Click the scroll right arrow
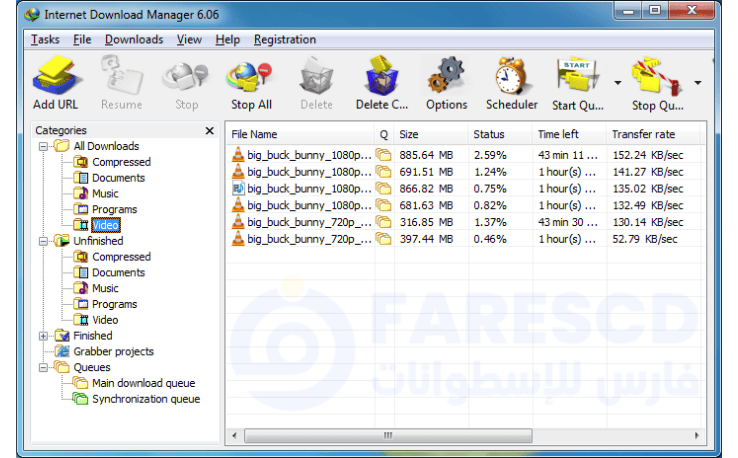 point(697,435)
